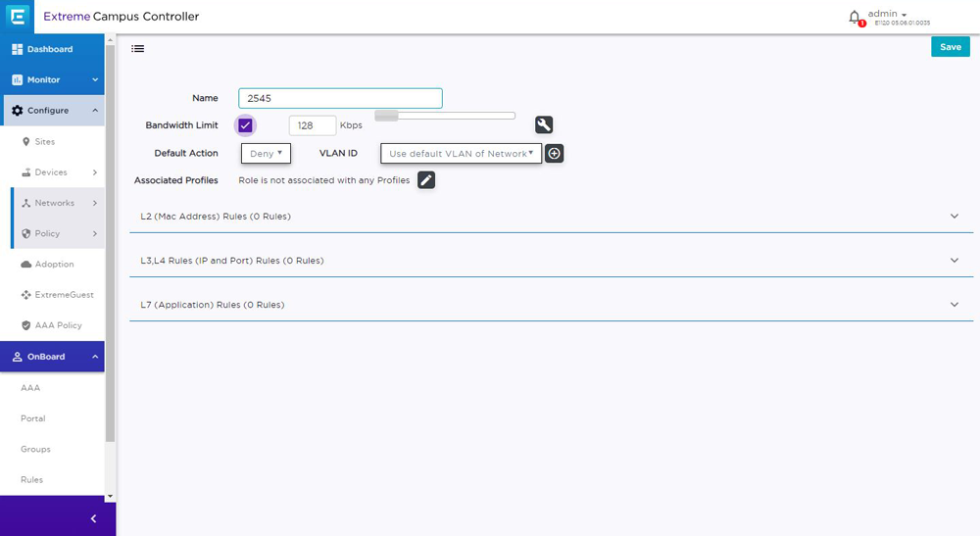This screenshot has width=980, height=536.
Task: Collapse sidebar with bottom left arrow
Action: coord(93,518)
